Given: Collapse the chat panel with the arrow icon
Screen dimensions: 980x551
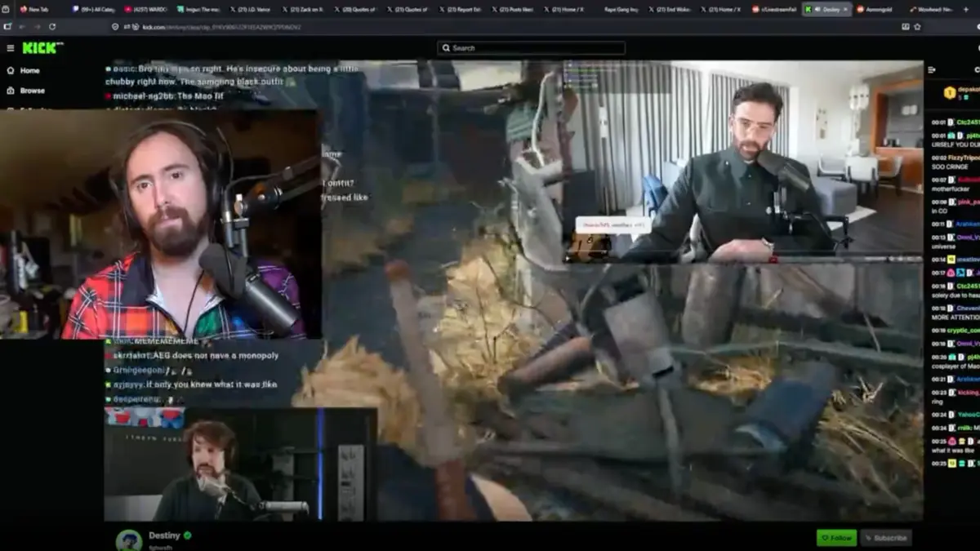Looking at the screenshot, I should (x=930, y=71).
